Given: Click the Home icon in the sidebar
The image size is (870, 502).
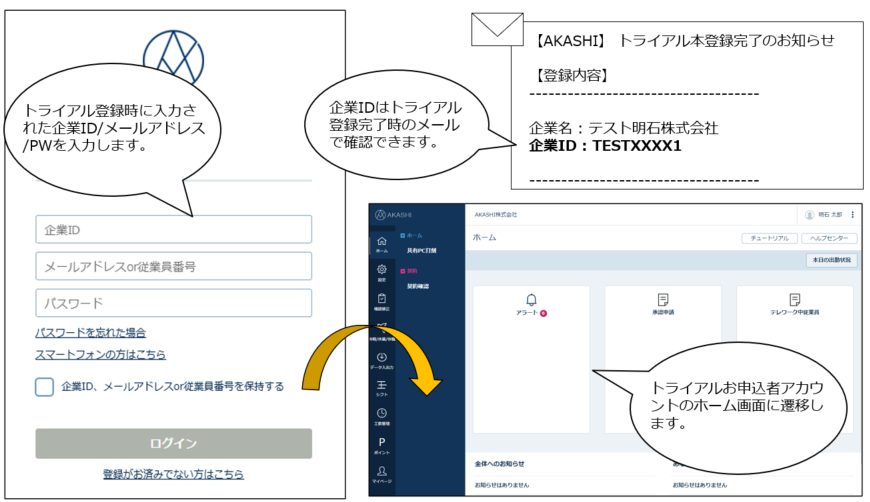Looking at the screenshot, I should [381, 242].
